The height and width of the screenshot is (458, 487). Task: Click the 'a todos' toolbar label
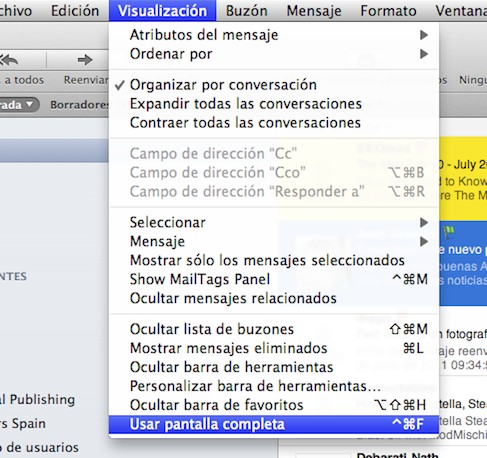(24, 80)
